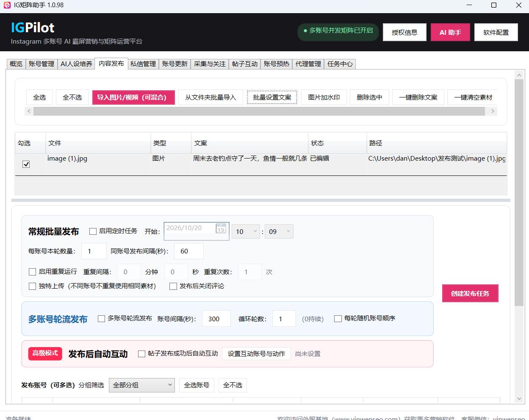Enable 启用重复运行 checkbox
The image size is (529, 420).
32,272
